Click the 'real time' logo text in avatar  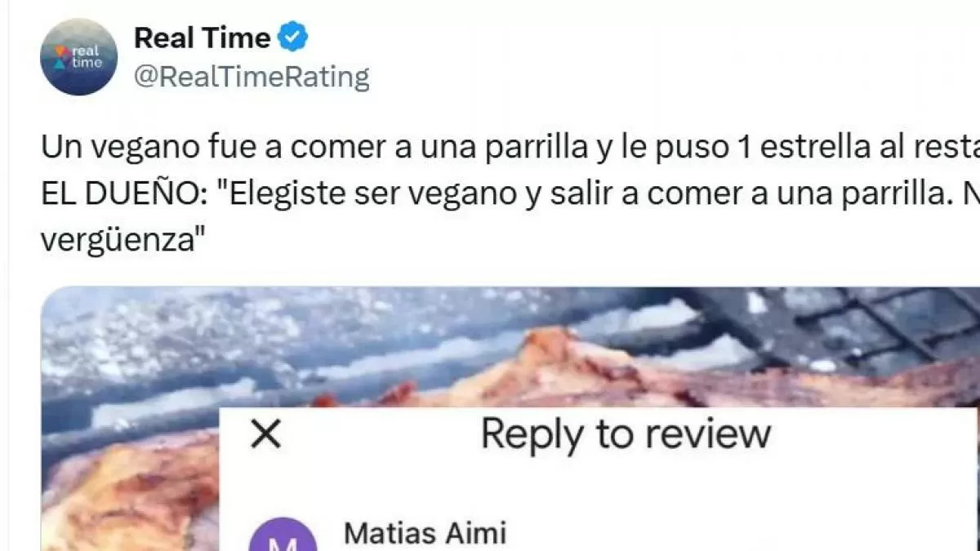pos(87,56)
